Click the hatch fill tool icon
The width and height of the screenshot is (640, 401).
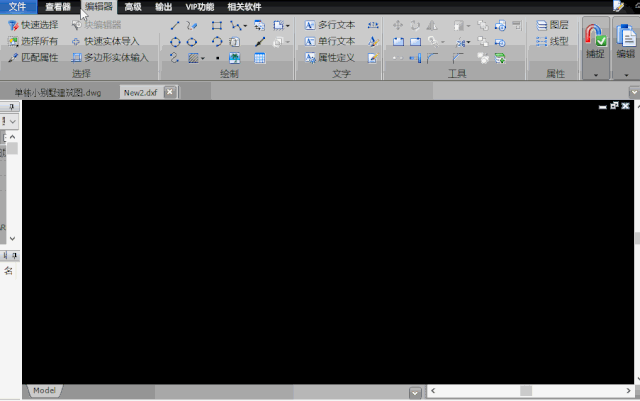192,58
